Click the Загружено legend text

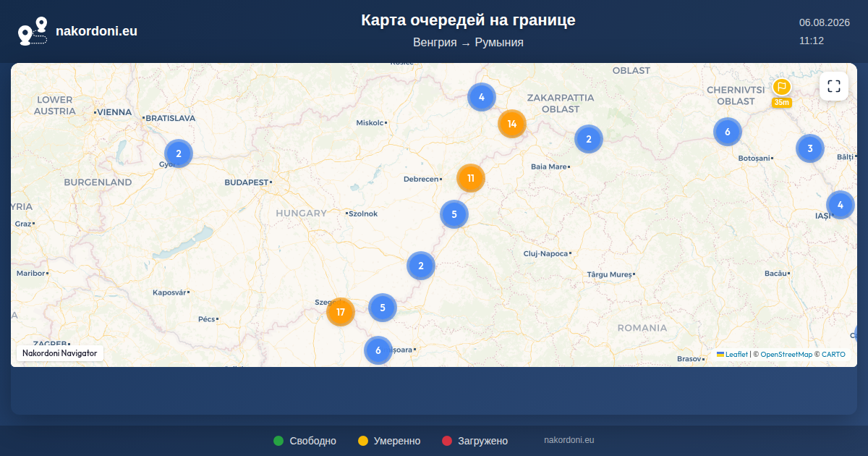coord(483,441)
